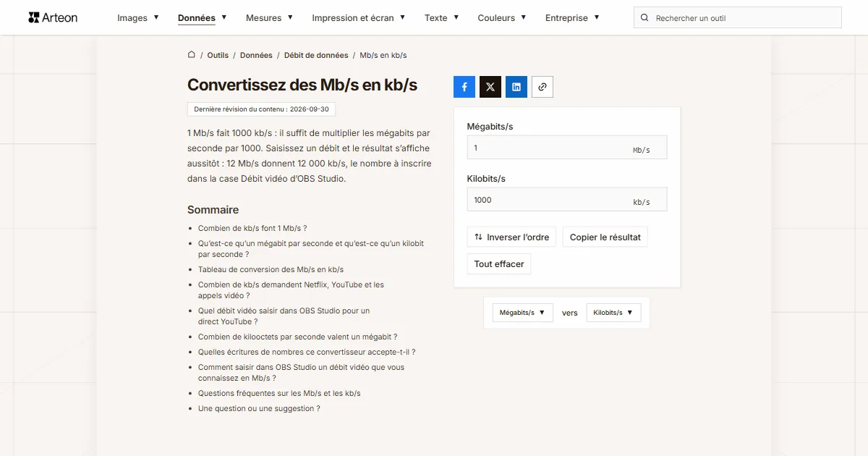Open the Mesures menu

coord(269,18)
